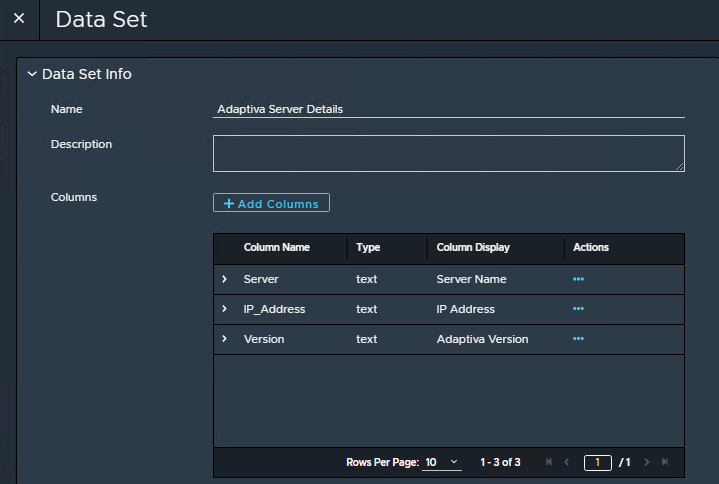Click the Rows Per Page label
This screenshot has height=484, width=719.
point(382,462)
